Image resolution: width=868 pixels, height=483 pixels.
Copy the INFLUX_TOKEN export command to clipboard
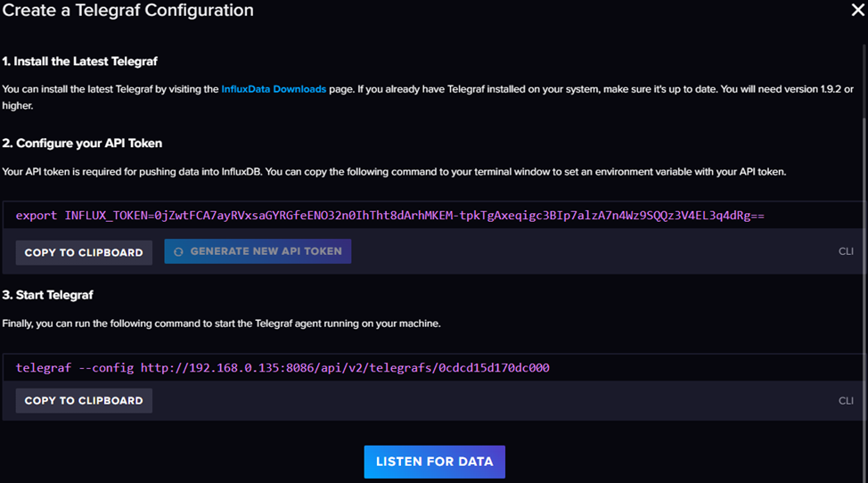(x=84, y=252)
